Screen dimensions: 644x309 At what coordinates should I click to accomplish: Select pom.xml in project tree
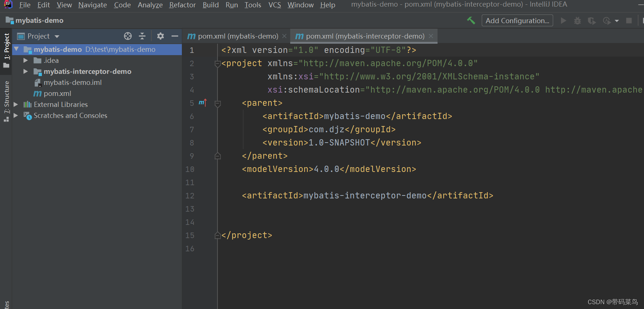coord(57,93)
